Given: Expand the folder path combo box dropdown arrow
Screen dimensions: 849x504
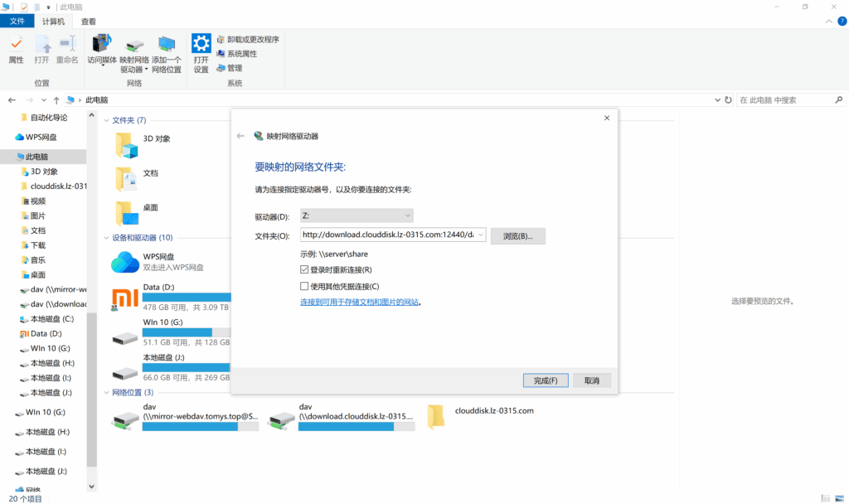Looking at the screenshot, I should 481,235.
